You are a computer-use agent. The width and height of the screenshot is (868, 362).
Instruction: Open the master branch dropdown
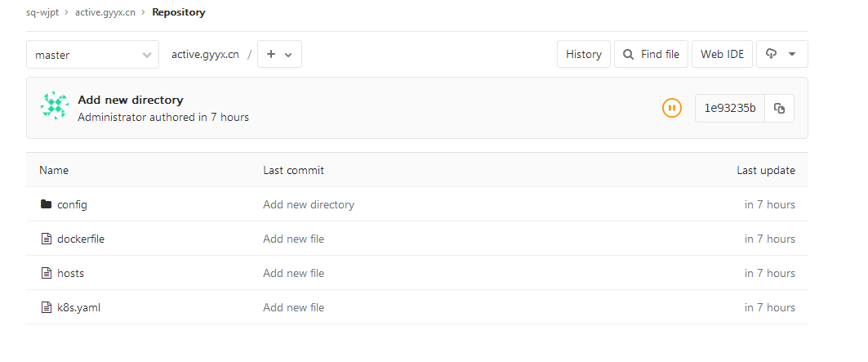[92, 55]
